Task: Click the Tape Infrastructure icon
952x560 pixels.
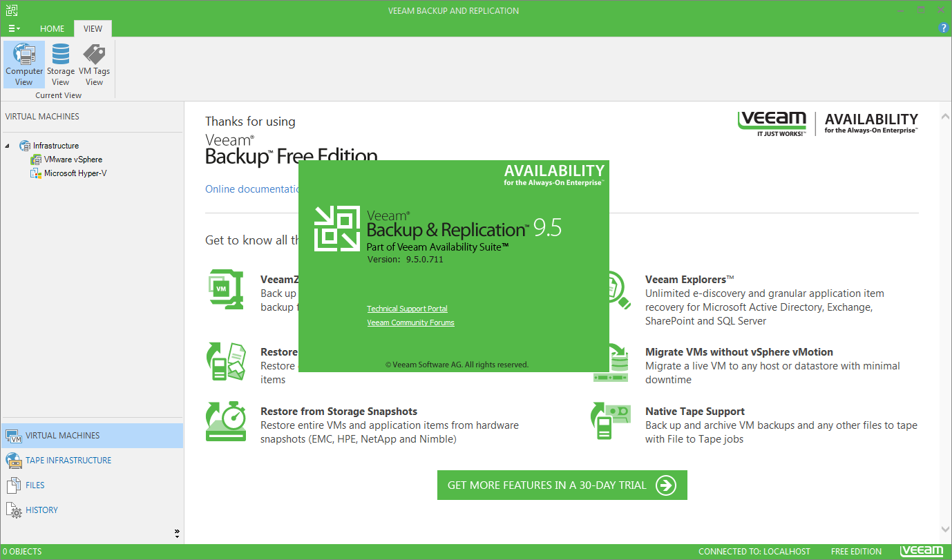Action: (x=13, y=461)
